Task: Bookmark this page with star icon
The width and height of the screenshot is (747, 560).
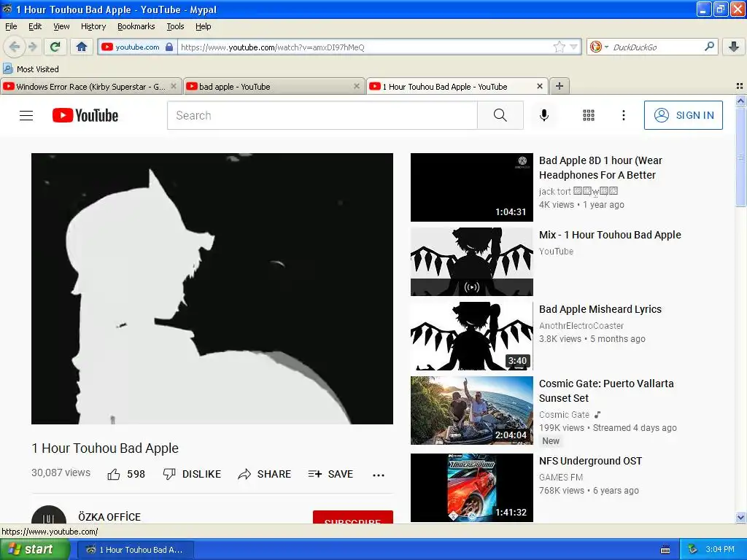Action: [560, 47]
